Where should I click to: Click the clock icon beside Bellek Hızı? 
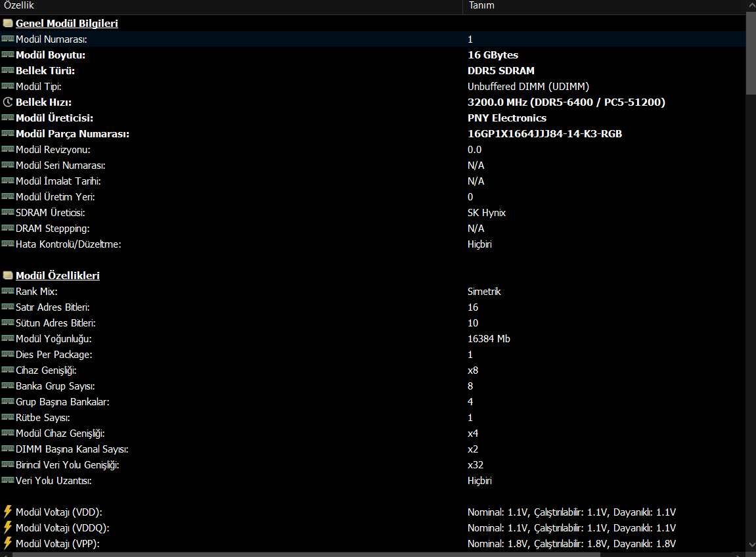(x=8, y=102)
